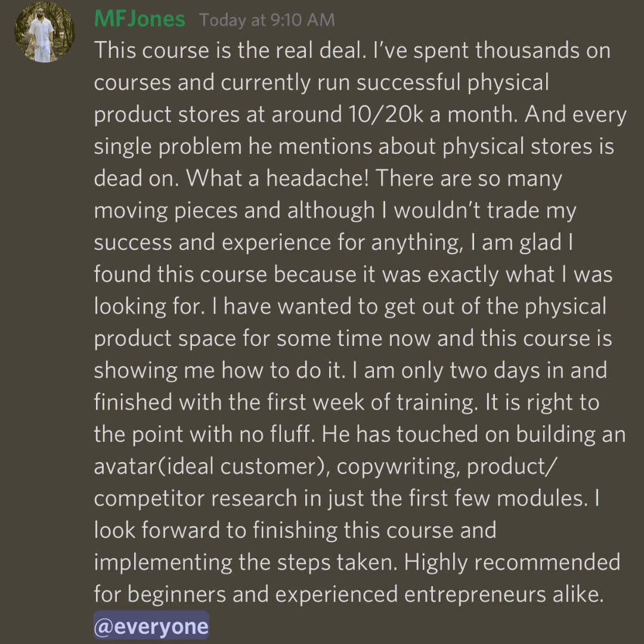Image resolution: width=644 pixels, height=644 pixels.
Task: Click the words 'success and experience'
Action: coord(212,242)
